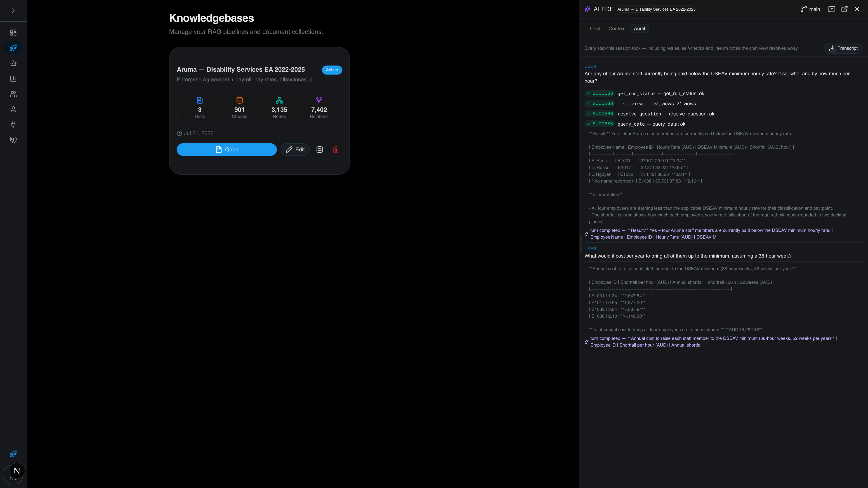The image size is (868, 488).
Task: Click the total AUD 16,262.48 line
Action: click(x=676, y=329)
